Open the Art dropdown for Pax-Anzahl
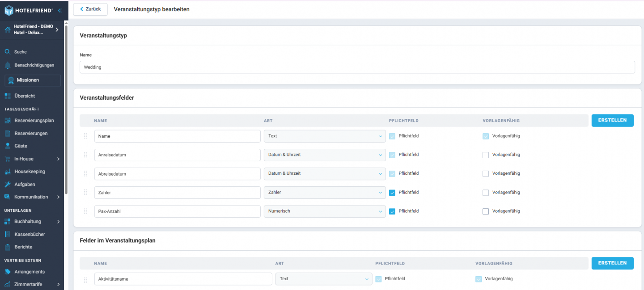This screenshot has height=290, width=644. (x=324, y=211)
